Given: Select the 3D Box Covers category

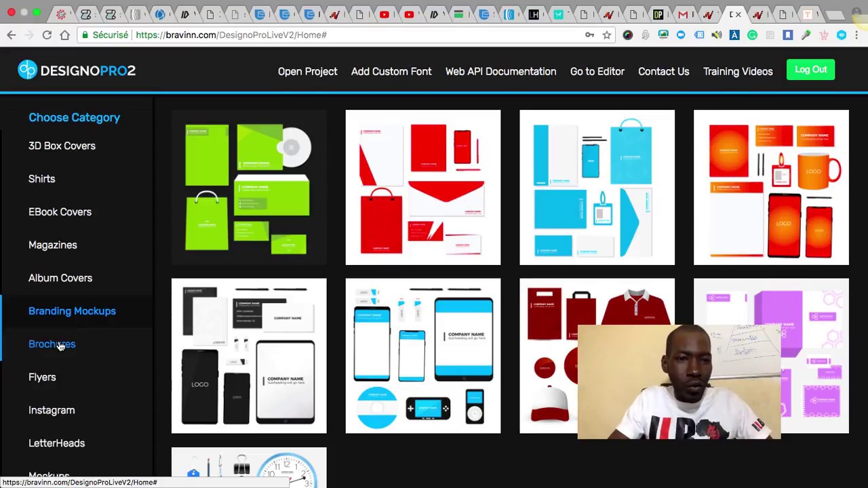Looking at the screenshot, I should pos(62,146).
